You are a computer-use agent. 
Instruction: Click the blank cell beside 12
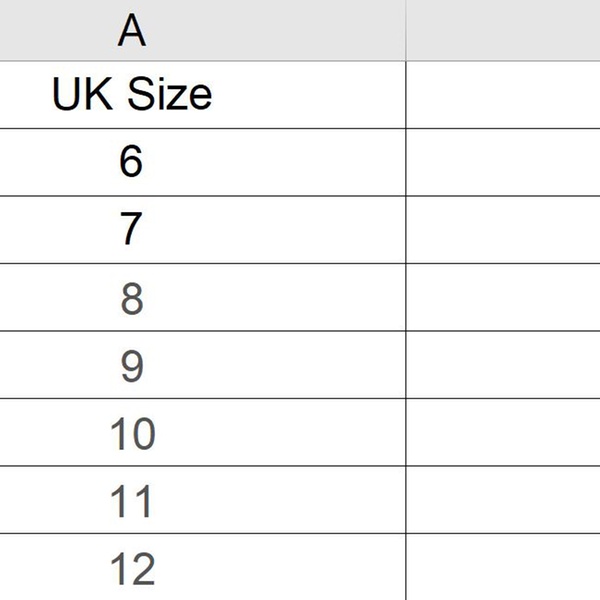tap(503, 569)
